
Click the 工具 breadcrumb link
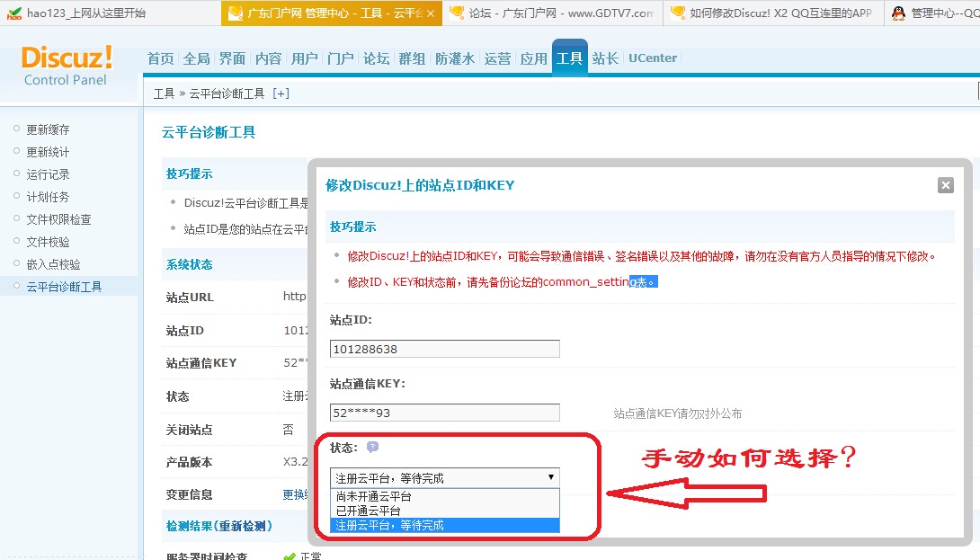point(164,93)
